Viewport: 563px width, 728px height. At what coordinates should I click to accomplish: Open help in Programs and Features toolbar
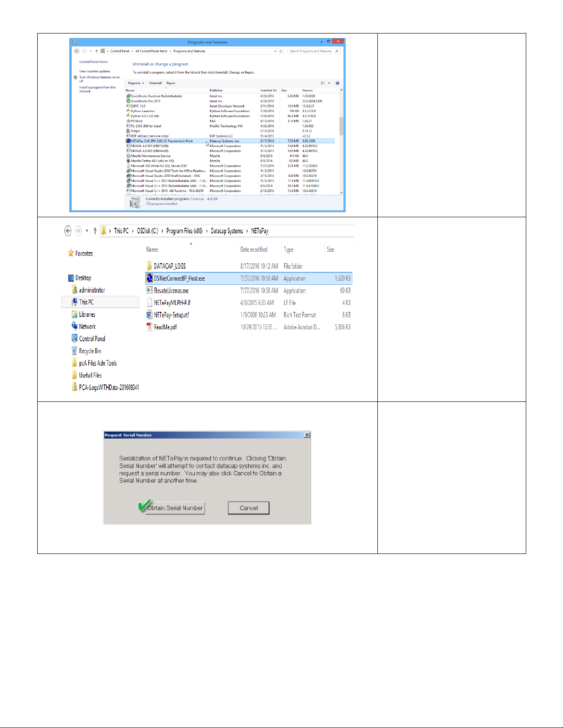point(337,83)
